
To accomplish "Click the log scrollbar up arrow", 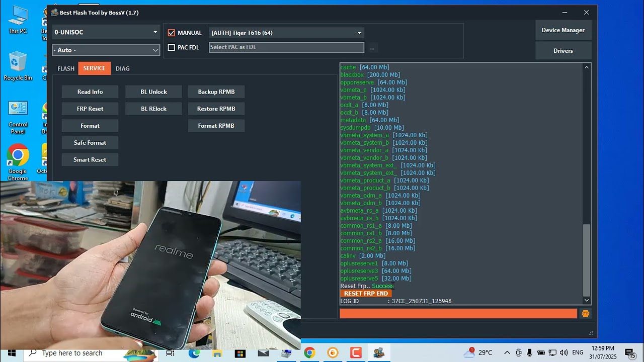I will [x=587, y=67].
